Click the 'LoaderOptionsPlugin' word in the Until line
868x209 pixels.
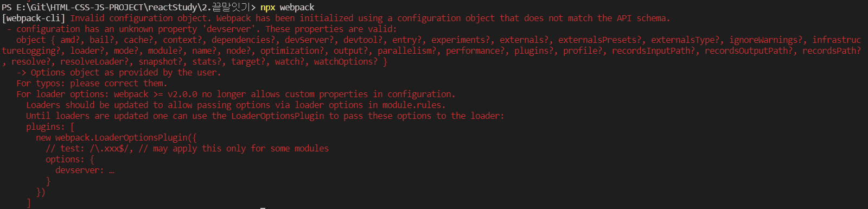click(278, 116)
